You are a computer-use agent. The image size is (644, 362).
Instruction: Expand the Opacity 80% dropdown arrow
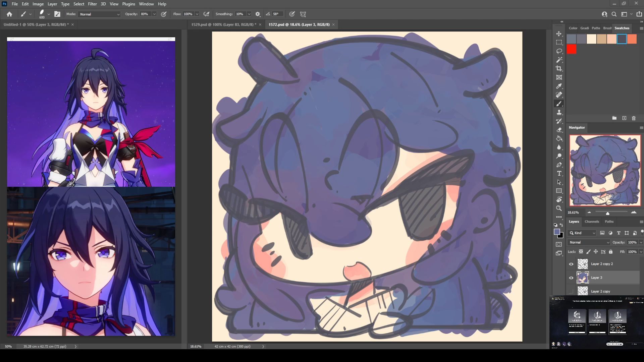(154, 14)
